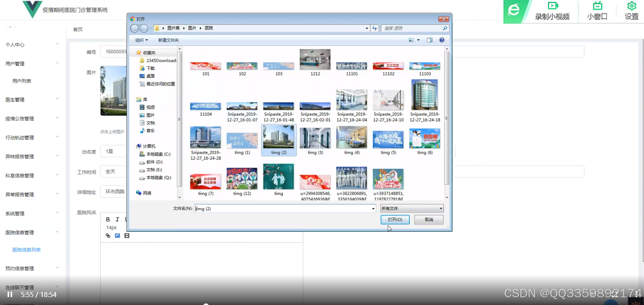Image resolution: width=644 pixels, height=305 pixels.
Task: Go to 首页 breadcrumb
Action: pyautogui.click(x=78, y=29)
